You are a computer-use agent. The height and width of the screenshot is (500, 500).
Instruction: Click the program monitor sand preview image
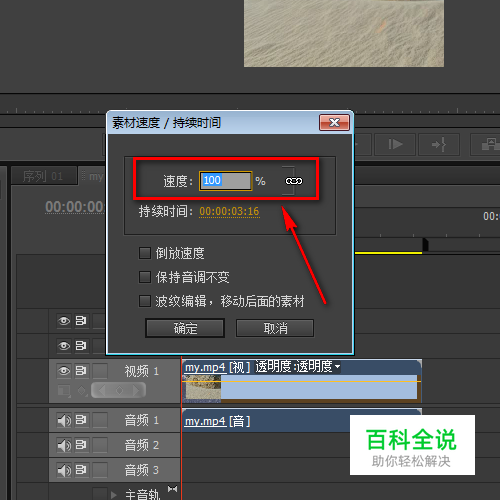pyautogui.click(x=344, y=33)
